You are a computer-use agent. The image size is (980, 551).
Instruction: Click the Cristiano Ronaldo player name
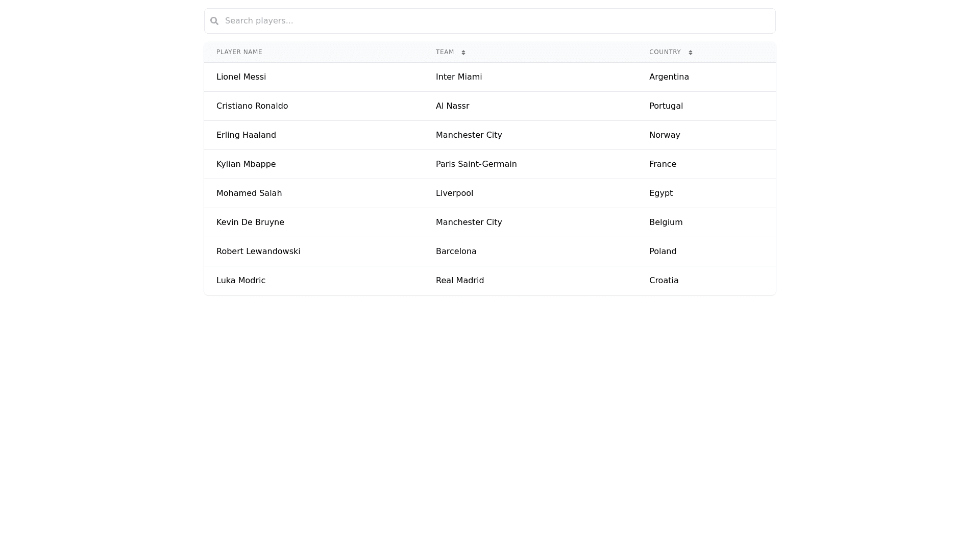click(252, 106)
